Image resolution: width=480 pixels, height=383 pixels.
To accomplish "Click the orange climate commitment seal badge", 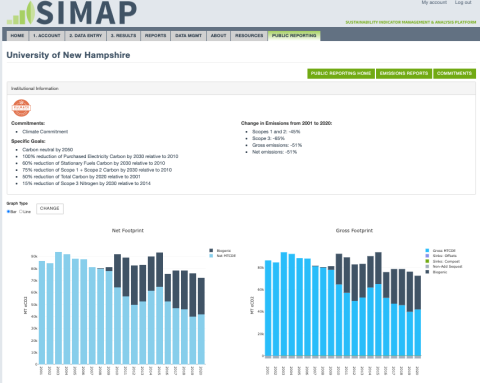I will tap(21, 108).
